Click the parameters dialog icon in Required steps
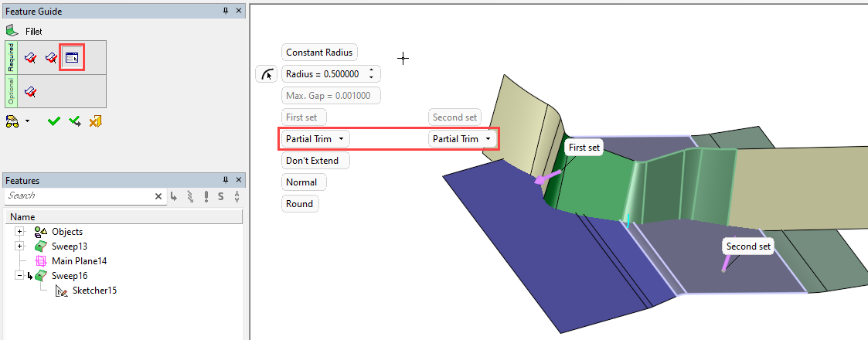The width and height of the screenshot is (868, 340). (x=71, y=58)
